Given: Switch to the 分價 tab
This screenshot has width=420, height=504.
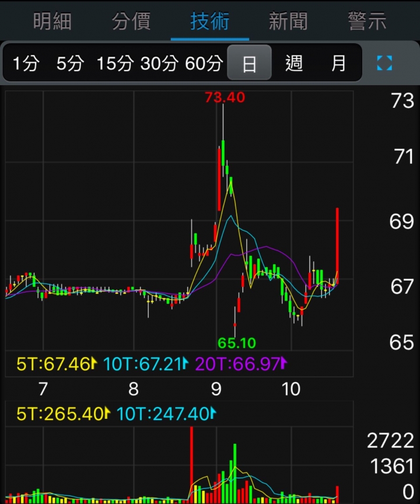Looking at the screenshot, I should [131, 22].
